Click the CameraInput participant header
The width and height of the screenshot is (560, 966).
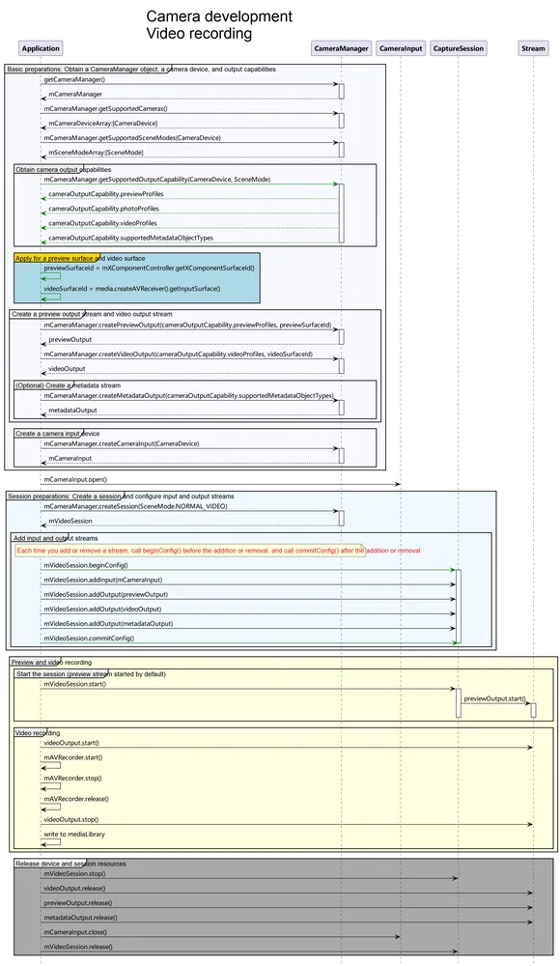[x=401, y=48]
